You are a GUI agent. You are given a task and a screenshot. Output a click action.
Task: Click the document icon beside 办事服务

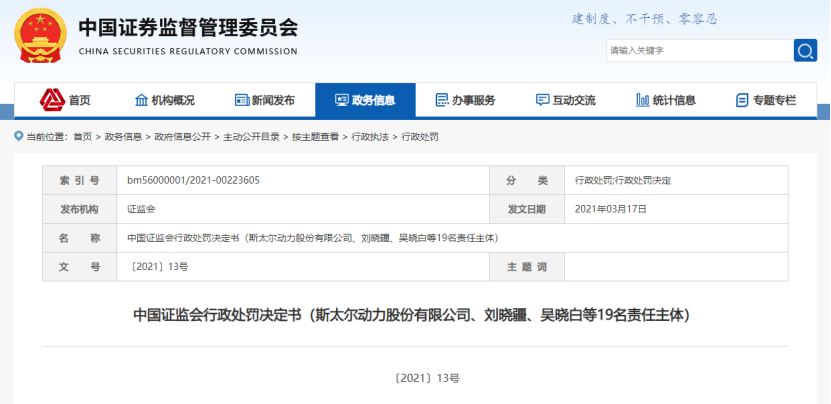(441, 100)
